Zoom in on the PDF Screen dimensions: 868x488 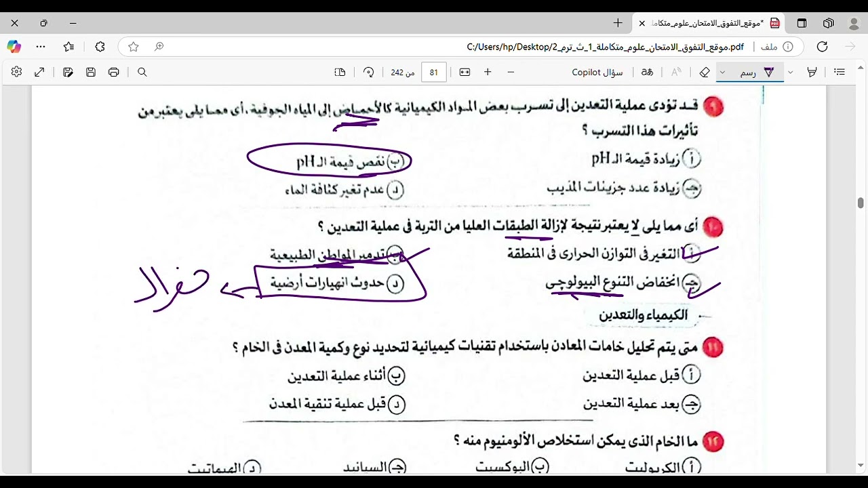tap(488, 72)
